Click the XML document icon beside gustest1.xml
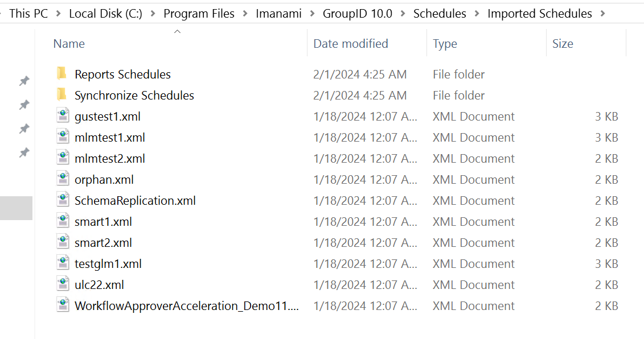This screenshot has height=339, width=644. pyautogui.click(x=63, y=116)
